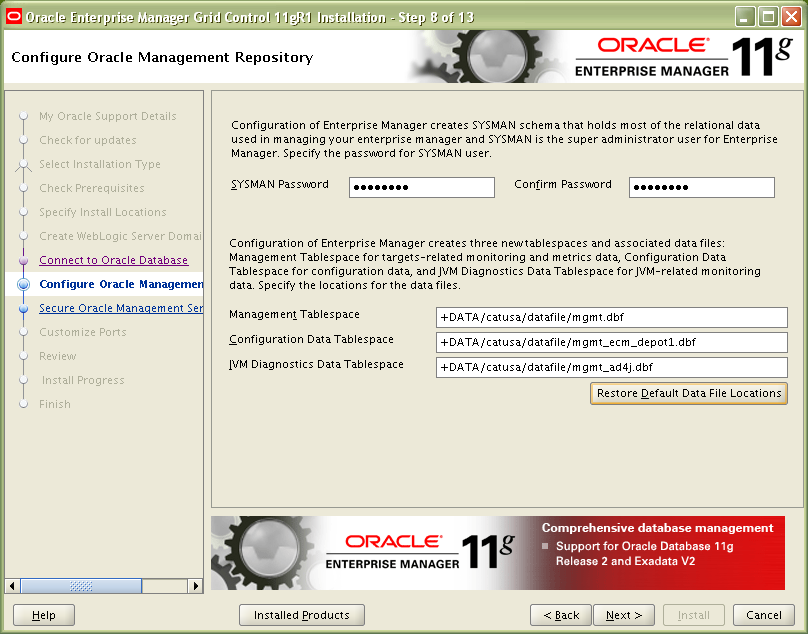This screenshot has height=634, width=808.
Task: Click Customize Ports step text
Action: point(82,332)
